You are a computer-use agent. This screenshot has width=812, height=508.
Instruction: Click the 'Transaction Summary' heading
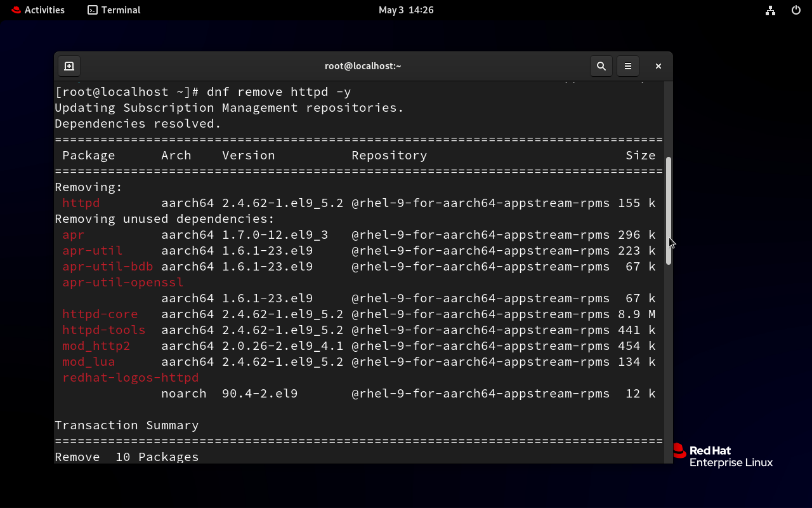[127, 425]
